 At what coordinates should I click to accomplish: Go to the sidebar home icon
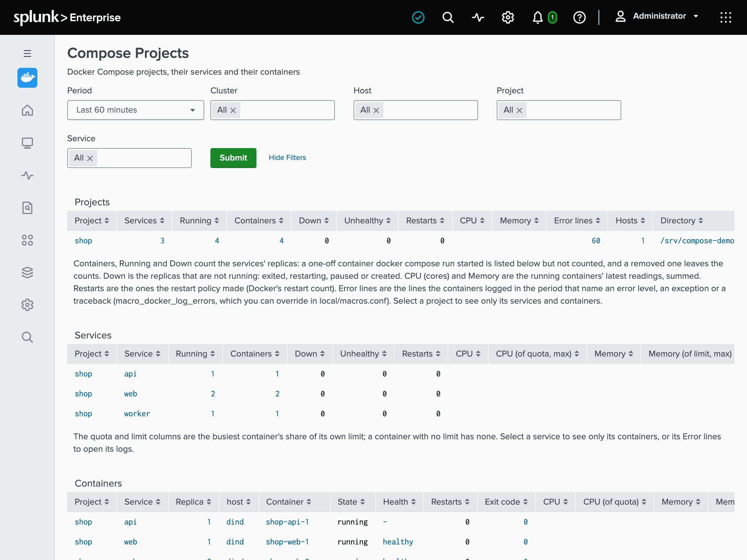click(x=27, y=110)
